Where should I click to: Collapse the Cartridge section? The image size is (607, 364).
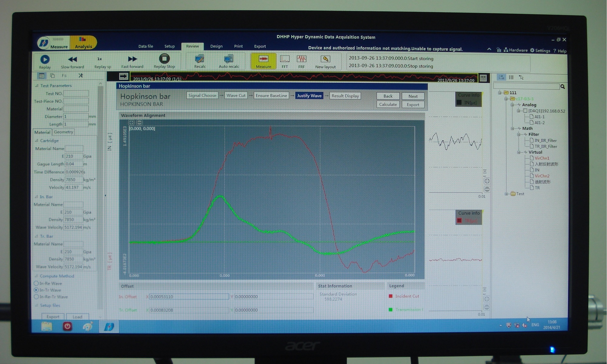pos(36,141)
